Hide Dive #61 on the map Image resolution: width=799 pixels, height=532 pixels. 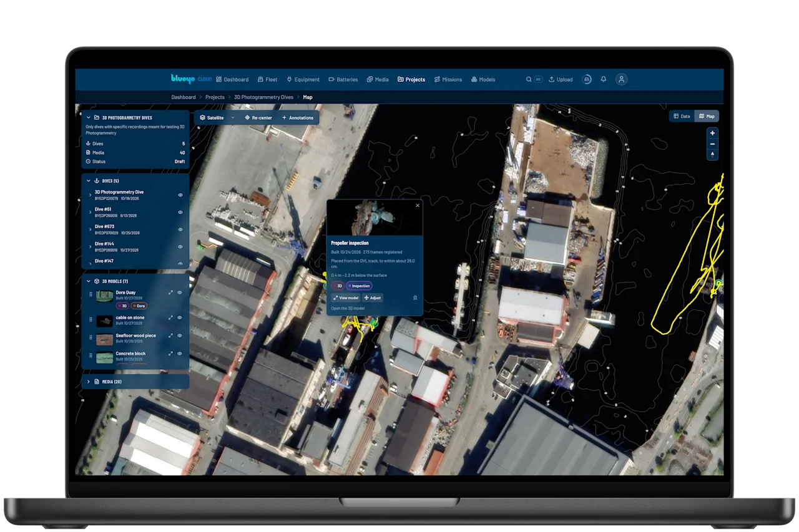click(180, 212)
